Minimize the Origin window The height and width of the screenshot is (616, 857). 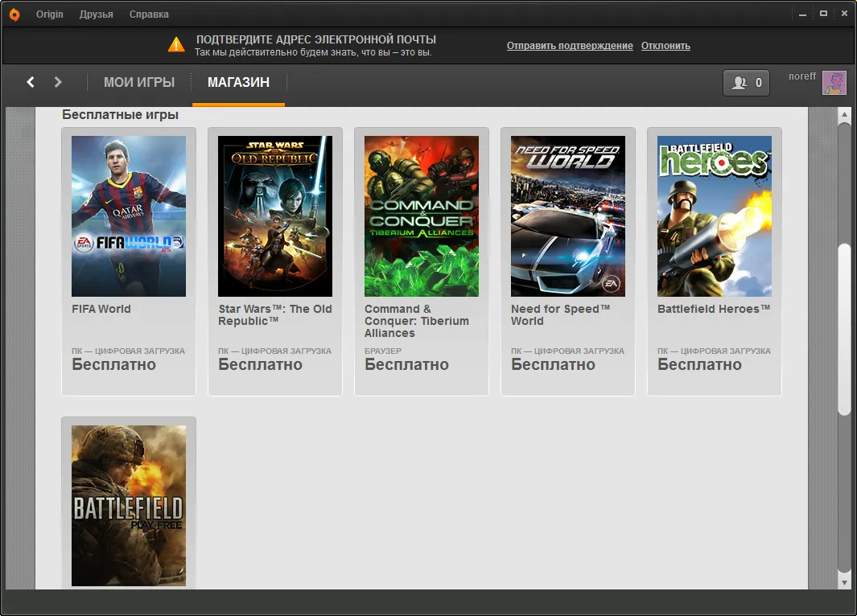[x=802, y=14]
